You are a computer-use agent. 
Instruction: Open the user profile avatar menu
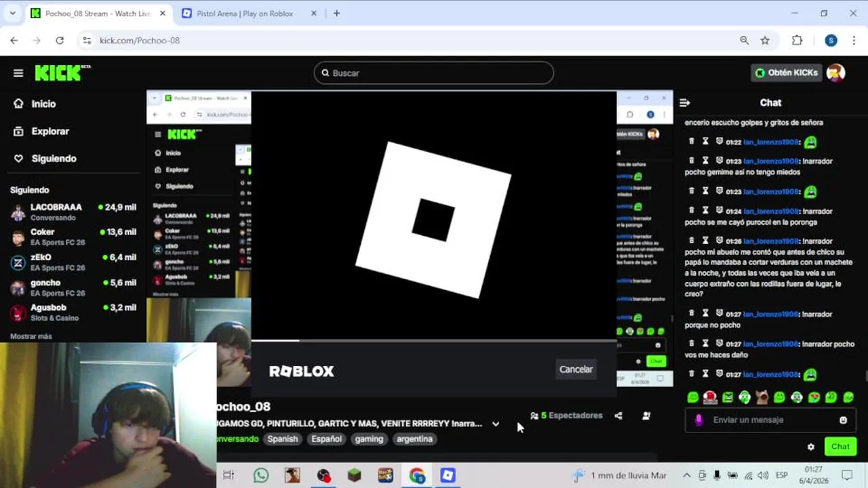pyautogui.click(x=835, y=73)
